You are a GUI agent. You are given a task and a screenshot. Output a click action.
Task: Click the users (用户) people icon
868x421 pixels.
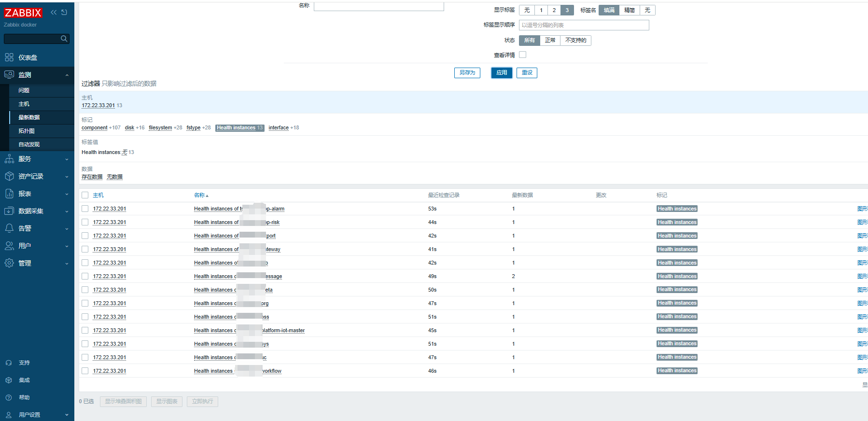(x=9, y=246)
